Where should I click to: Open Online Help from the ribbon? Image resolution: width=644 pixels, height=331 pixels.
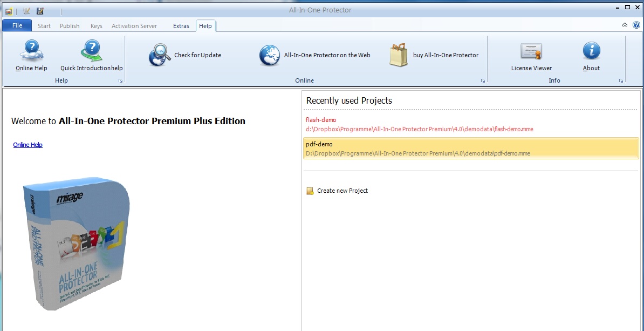pyautogui.click(x=31, y=55)
